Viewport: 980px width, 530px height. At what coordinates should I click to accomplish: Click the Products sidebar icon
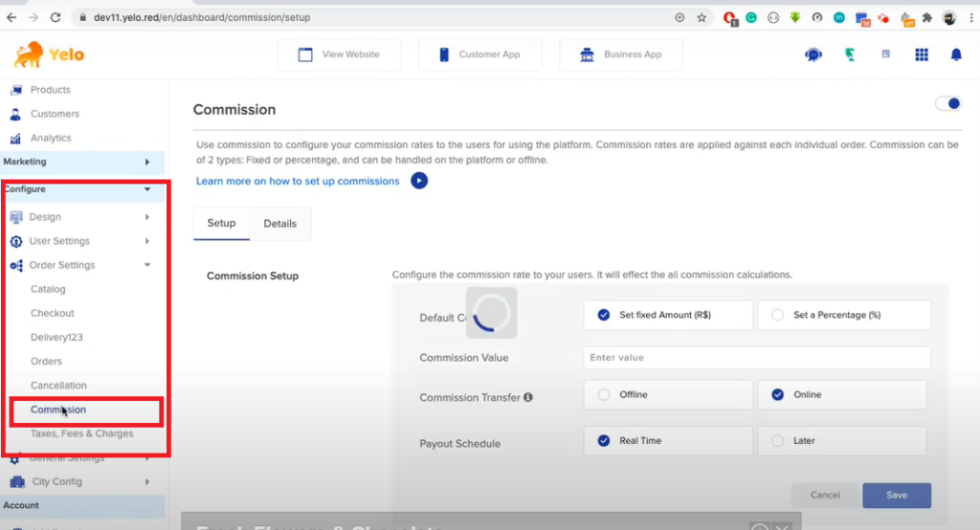tap(16, 90)
